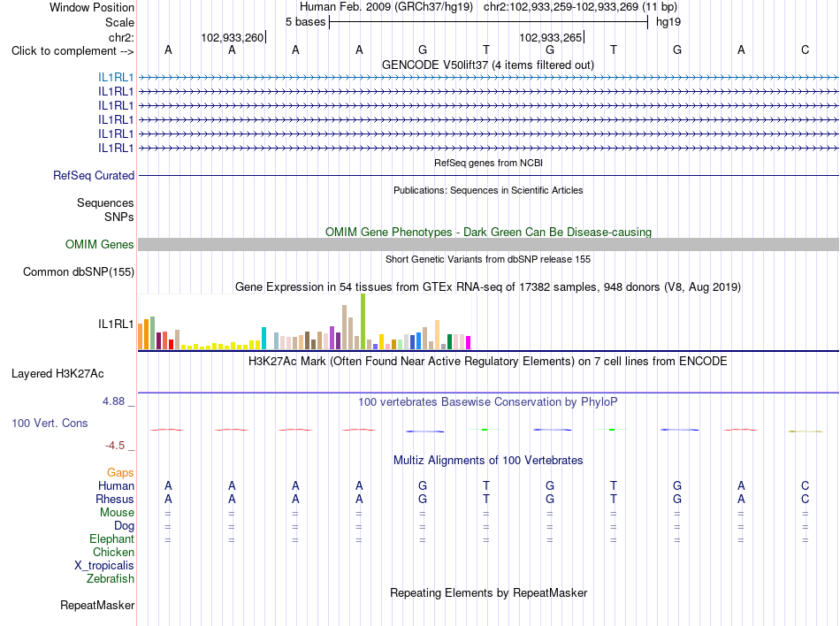Click the C base in the complement row
This screenshot has width=840, height=626.
coord(805,50)
